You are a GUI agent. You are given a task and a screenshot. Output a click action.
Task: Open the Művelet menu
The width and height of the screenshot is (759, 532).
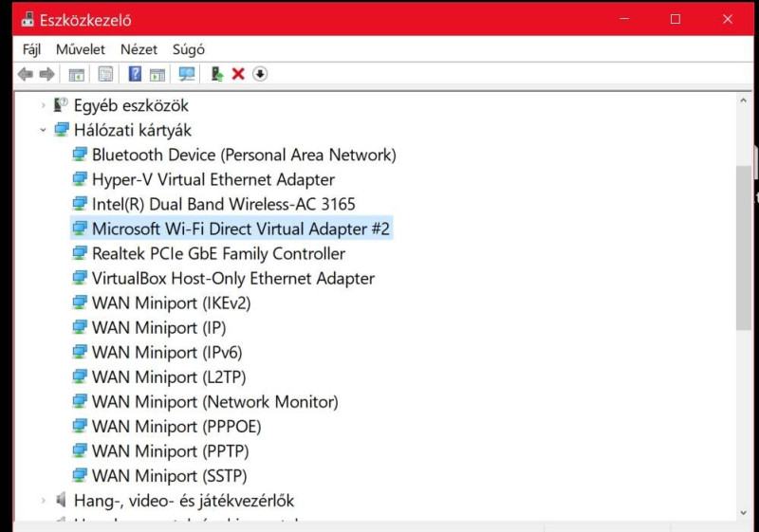(x=81, y=49)
